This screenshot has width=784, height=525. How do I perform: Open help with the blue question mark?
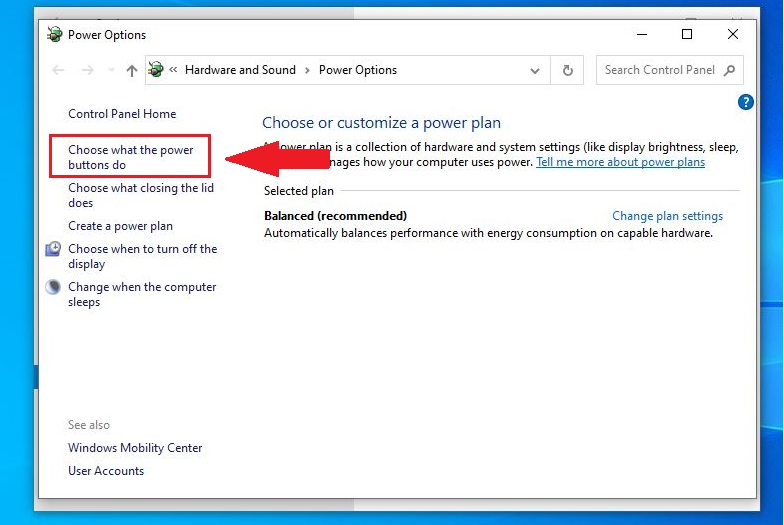745,102
